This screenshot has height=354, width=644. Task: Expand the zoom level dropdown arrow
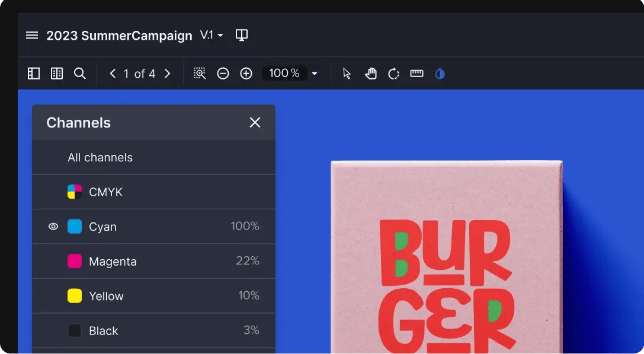[x=315, y=74]
